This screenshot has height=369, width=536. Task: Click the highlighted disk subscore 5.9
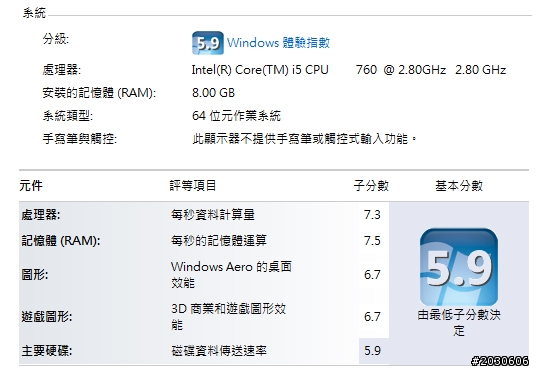click(x=372, y=351)
